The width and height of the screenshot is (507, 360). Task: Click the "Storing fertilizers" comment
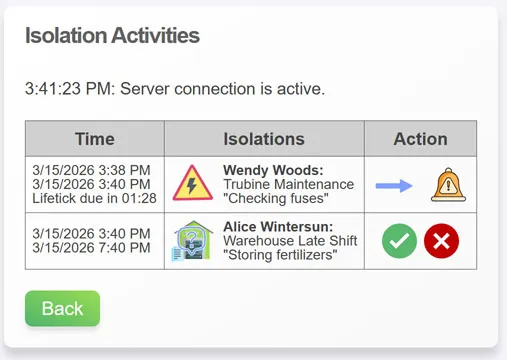click(x=280, y=255)
